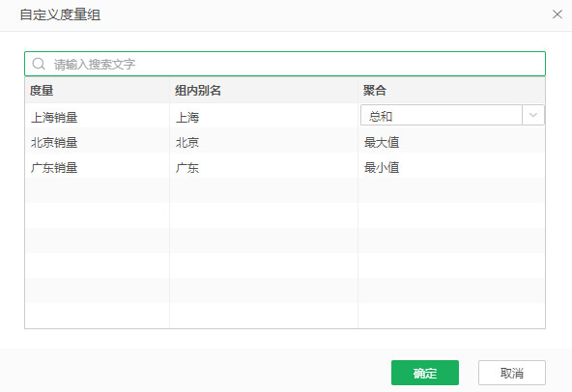Focus the 请输入搜索文字 search field
The height and width of the screenshot is (392, 572).
point(285,64)
